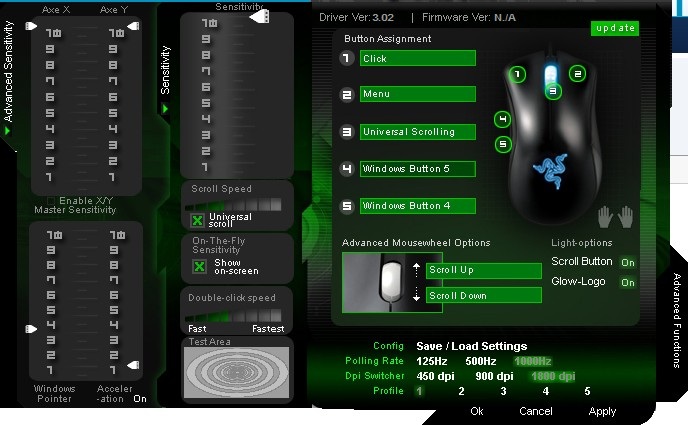Adjust the Scroll Speed bar slider
The image size is (688, 425).
[x=233, y=204]
